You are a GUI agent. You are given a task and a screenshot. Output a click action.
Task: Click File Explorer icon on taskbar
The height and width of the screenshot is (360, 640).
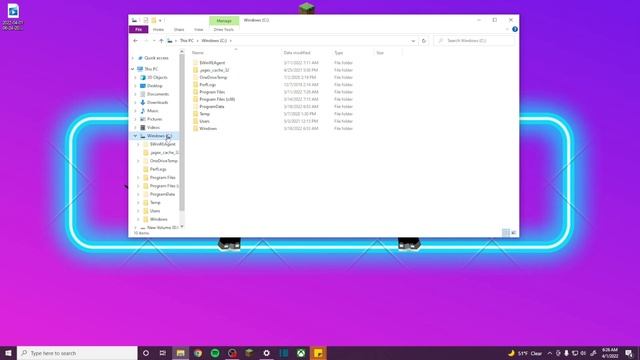point(180,353)
